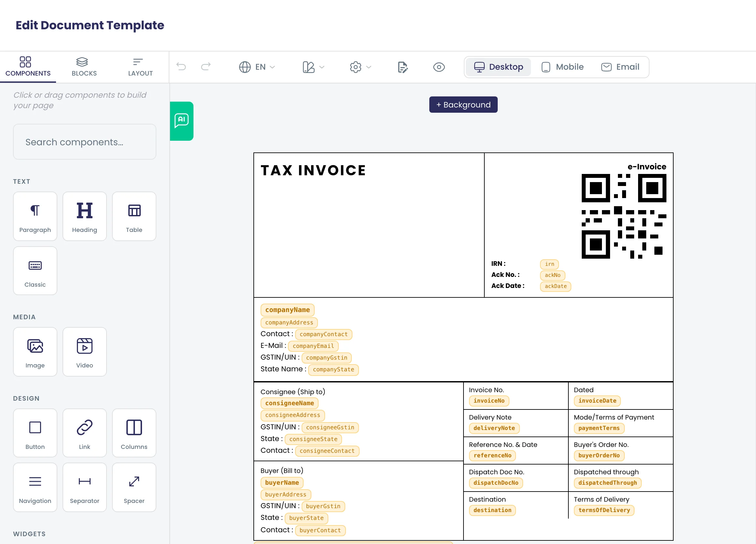Select the irn variable tag

click(x=549, y=264)
